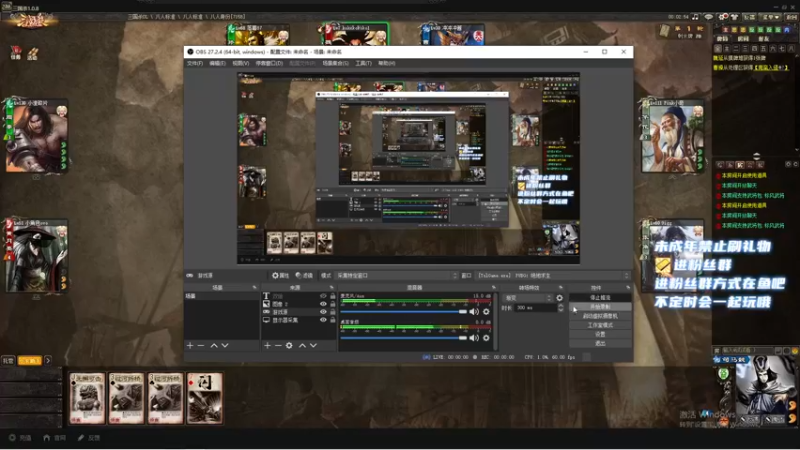Move scene up with arrow icon

pyautogui.click(x=214, y=345)
